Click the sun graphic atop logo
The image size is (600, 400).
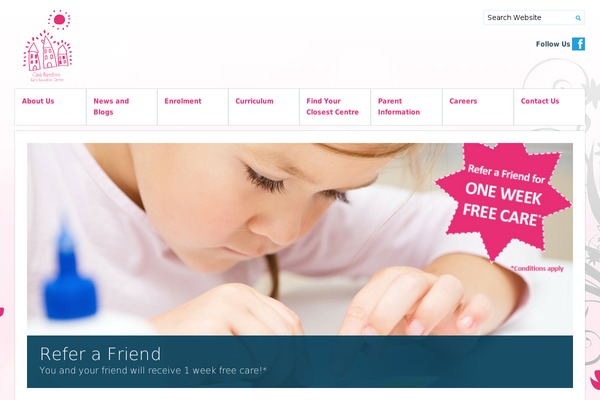[59, 20]
